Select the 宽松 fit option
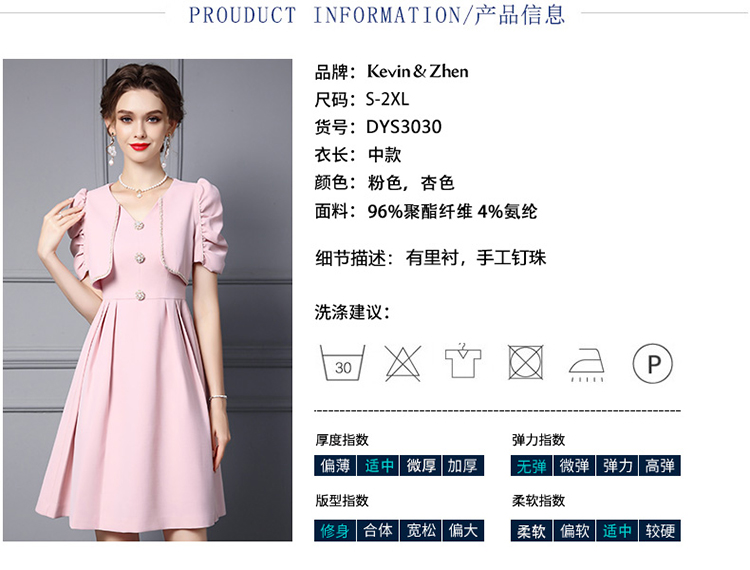 420,531
